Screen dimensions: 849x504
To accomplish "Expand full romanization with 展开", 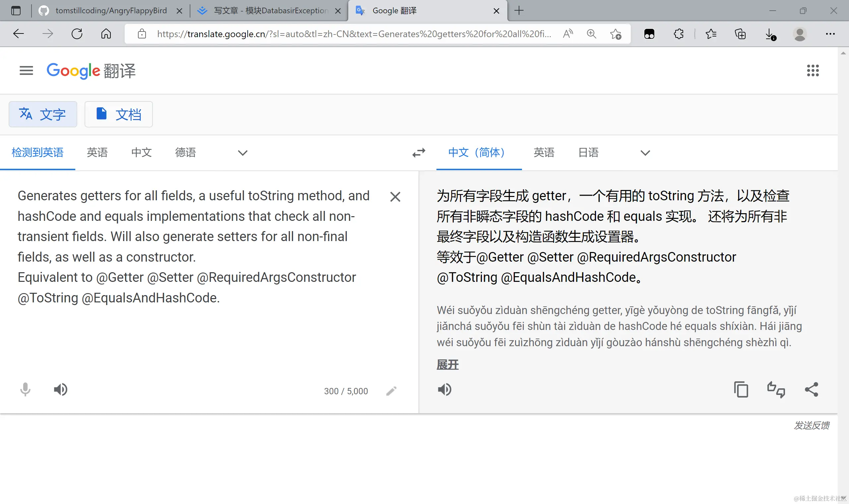I will [447, 365].
